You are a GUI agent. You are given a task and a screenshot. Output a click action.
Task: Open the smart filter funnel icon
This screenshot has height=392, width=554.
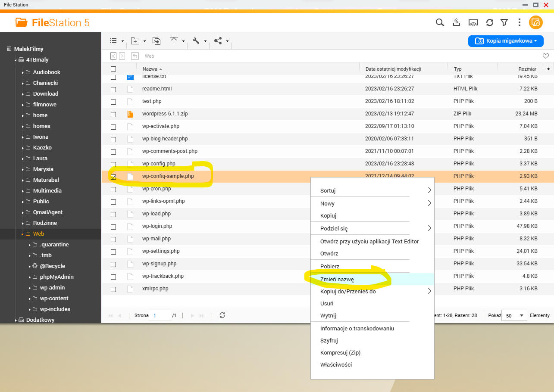click(x=504, y=22)
